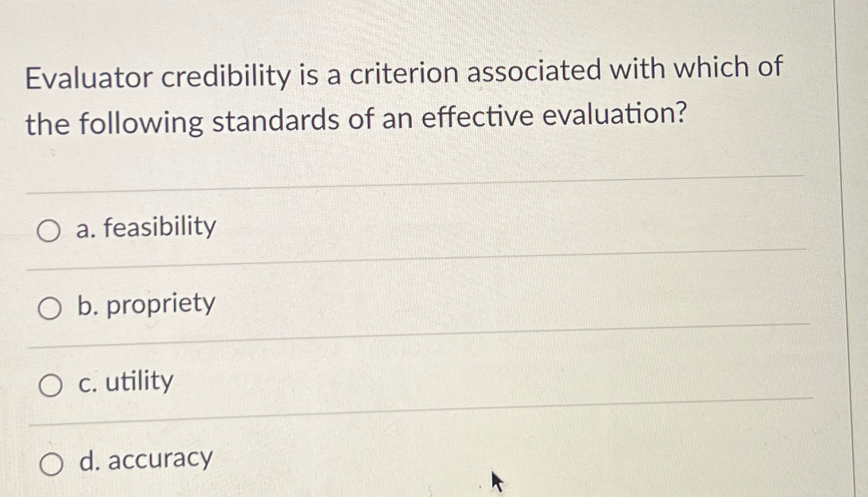
Task: Select the radio button for feasibility
Action: point(50,230)
